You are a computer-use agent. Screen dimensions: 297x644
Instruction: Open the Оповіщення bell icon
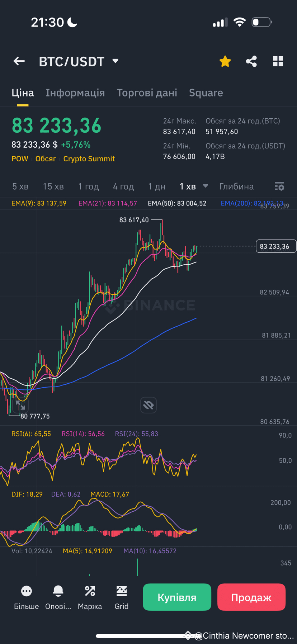pos(58,591)
